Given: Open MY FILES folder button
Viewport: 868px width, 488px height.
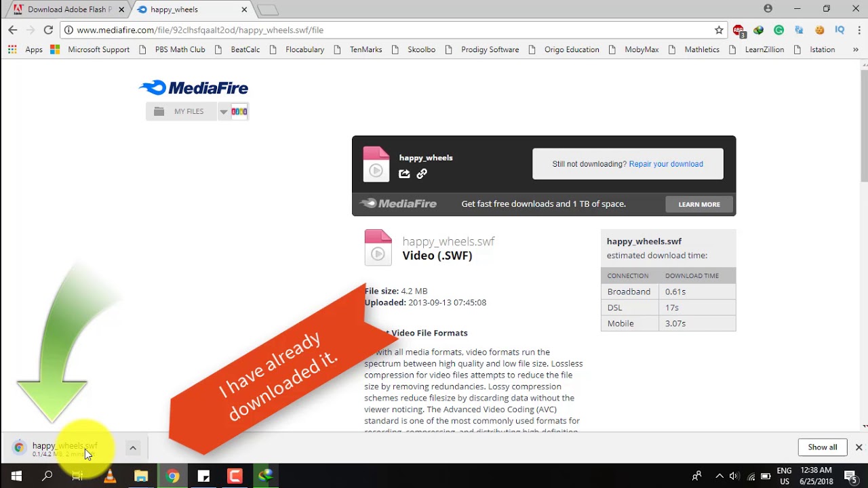Looking at the screenshot, I should coord(181,112).
